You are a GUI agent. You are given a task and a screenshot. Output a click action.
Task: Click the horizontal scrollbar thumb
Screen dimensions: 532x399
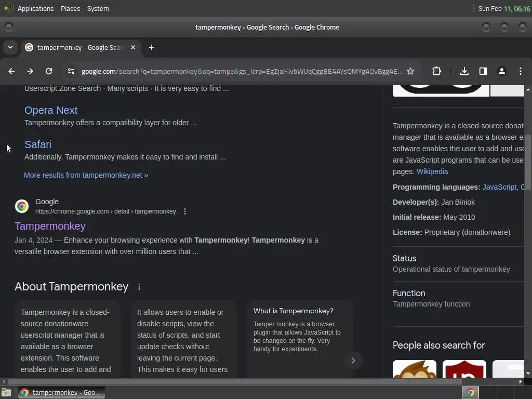pyautogui.click(x=234, y=382)
